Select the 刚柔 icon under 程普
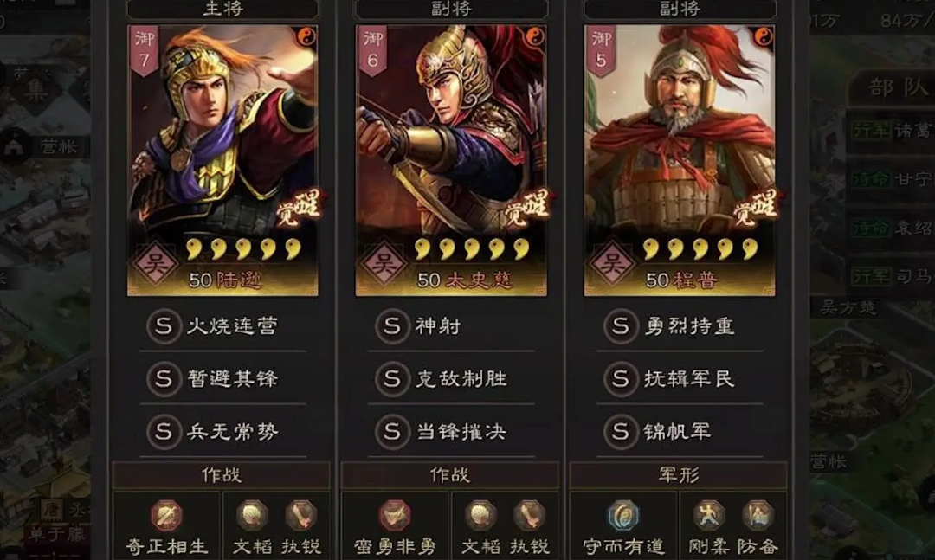Image resolution: width=935 pixels, height=560 pixels. tap(708, 515)
